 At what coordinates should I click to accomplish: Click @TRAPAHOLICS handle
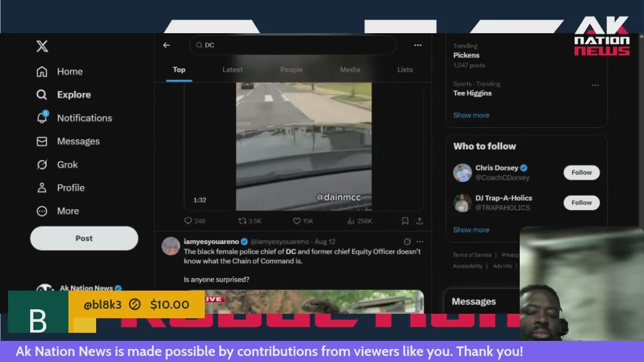pos(503,208)
